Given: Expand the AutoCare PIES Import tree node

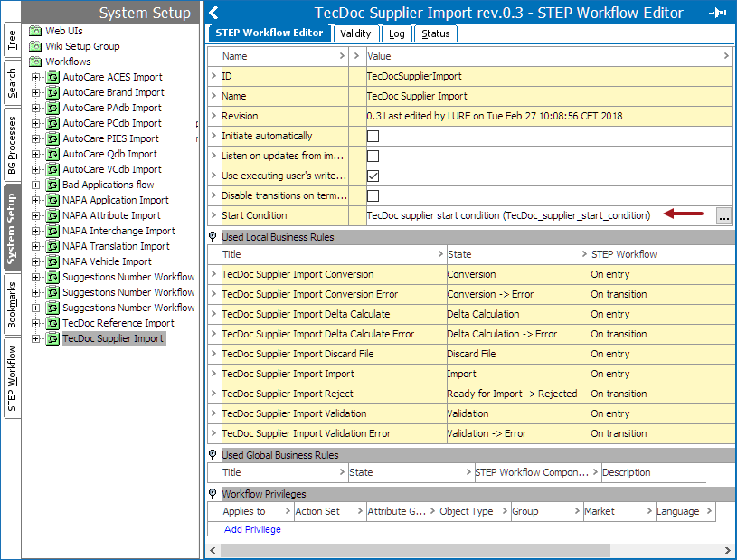Looking at the screenshot, I should (x=36, y=138).
